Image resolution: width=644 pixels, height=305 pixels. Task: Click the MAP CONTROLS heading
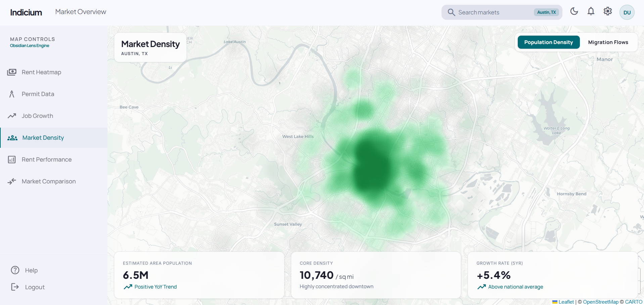[x=33, y=39]
